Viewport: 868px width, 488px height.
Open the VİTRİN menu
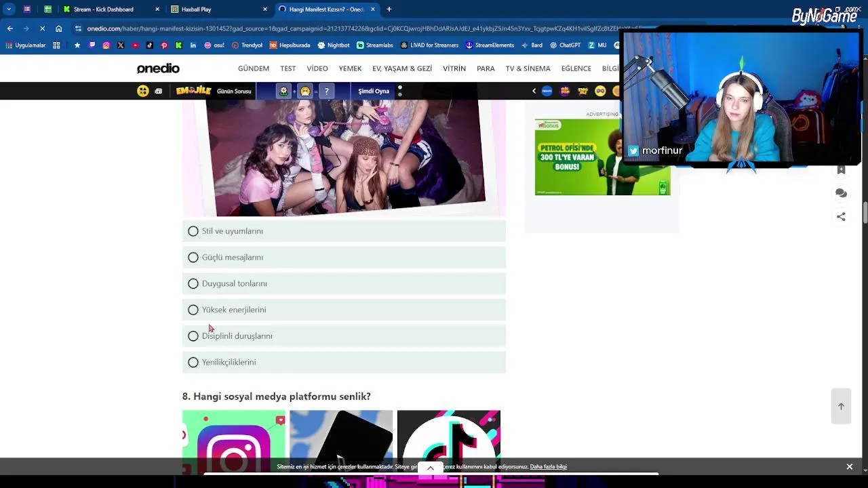454,68
